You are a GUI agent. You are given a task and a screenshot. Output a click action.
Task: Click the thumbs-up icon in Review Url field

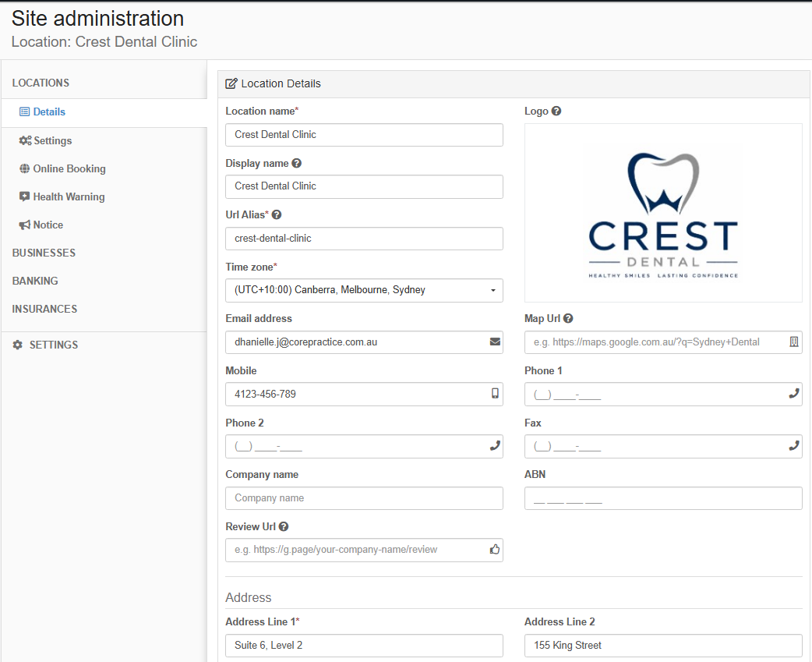[495, 550]
